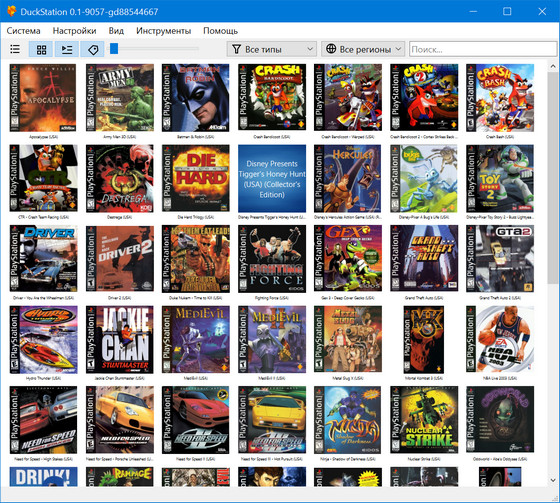Select the Fighting Force cover
The height and width of the screenshot is (503, 560).
[x=272, y=259]
